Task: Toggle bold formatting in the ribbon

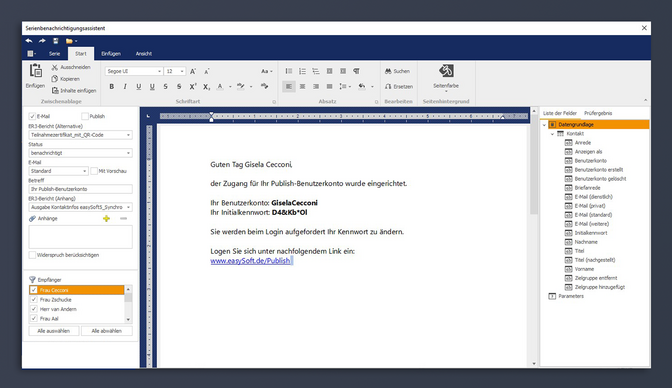Action: tap(111, 86)
